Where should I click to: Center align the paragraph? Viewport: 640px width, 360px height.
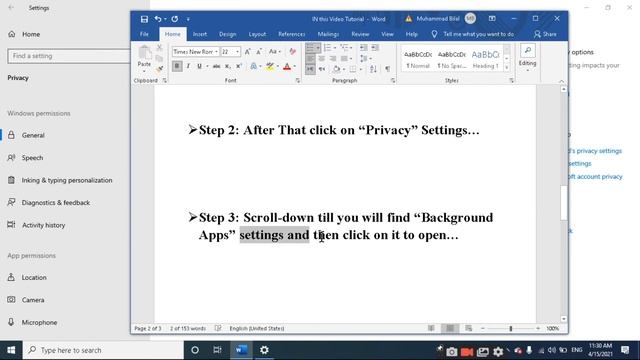pos(322,59)
